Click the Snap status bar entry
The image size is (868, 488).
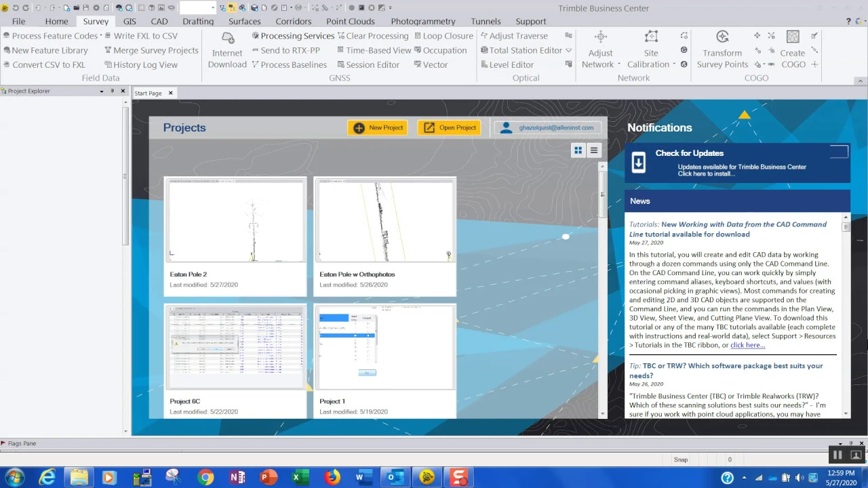681,460
